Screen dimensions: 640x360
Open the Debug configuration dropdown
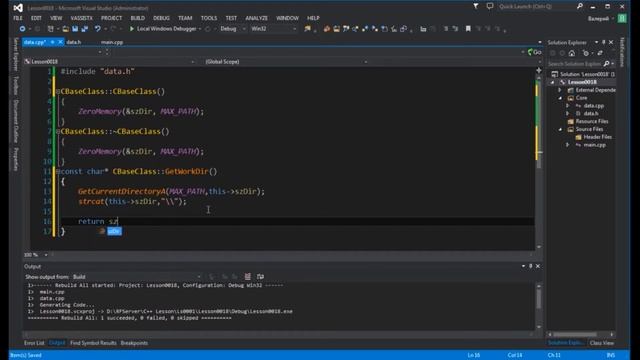233,29
